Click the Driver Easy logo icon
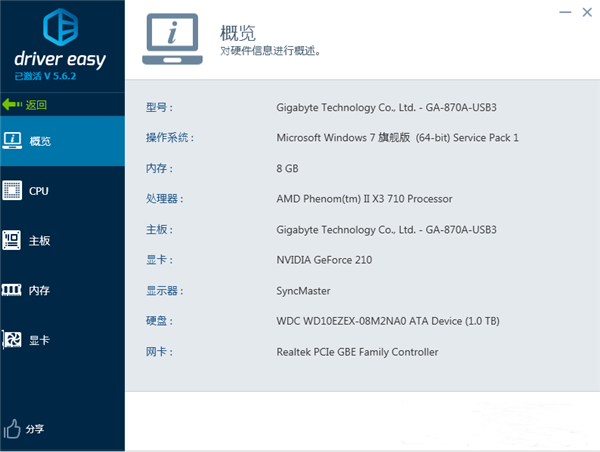The image size is (600, 452). point(60,27)
